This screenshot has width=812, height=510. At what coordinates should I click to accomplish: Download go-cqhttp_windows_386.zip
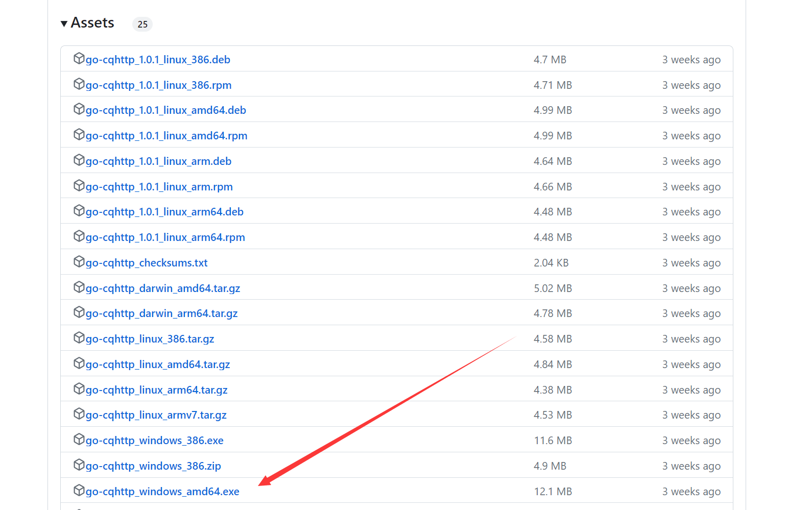[153, 466]
